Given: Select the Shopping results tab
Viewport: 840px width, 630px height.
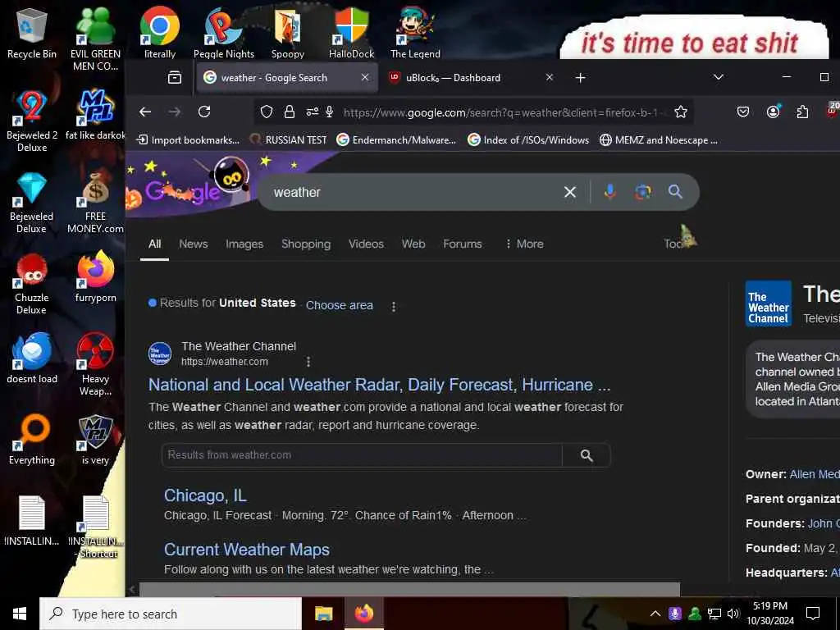Looking at the screenshot, I should [x=306, y=244].
